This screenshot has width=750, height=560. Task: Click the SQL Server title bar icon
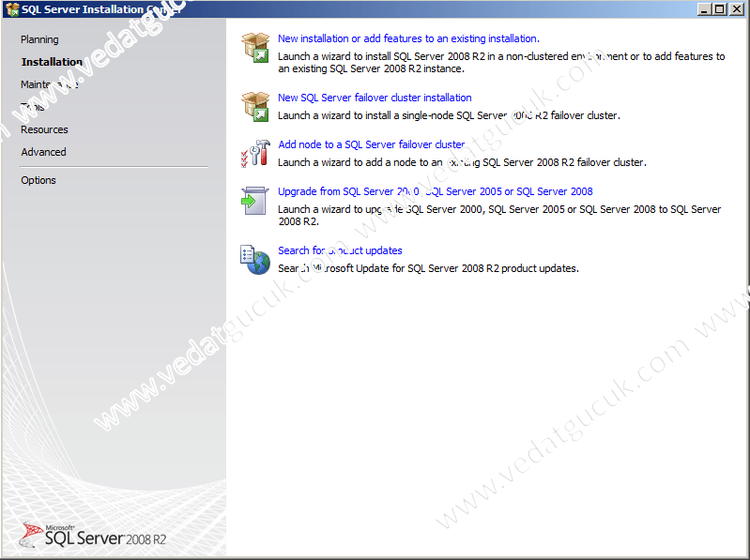(12, 9)
